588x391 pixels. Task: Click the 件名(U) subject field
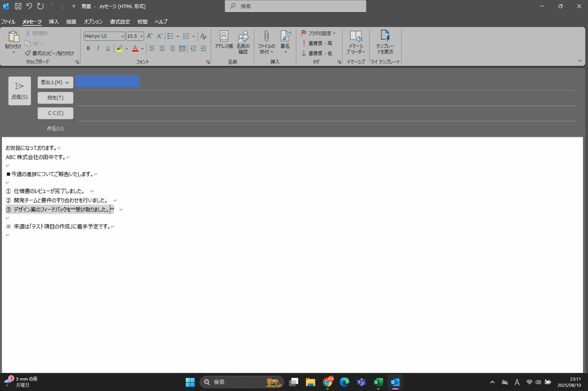click(x=327, y=129)
